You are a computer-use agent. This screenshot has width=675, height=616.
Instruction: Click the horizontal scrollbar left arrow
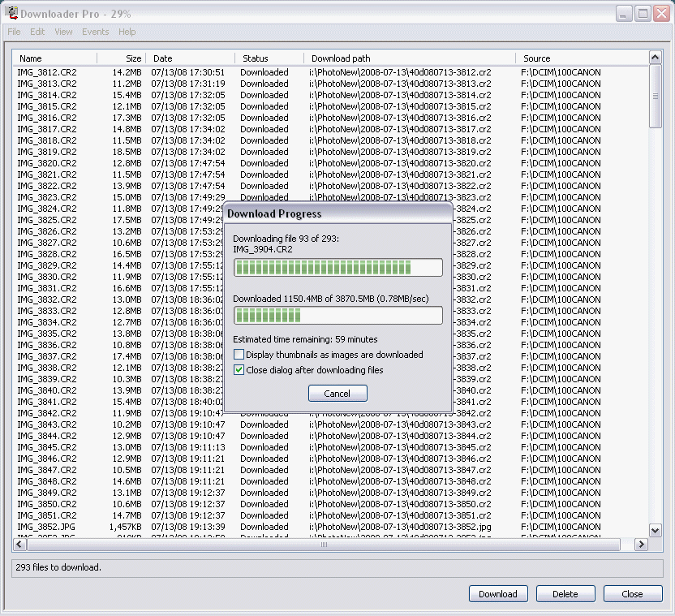tap(19, 544)
